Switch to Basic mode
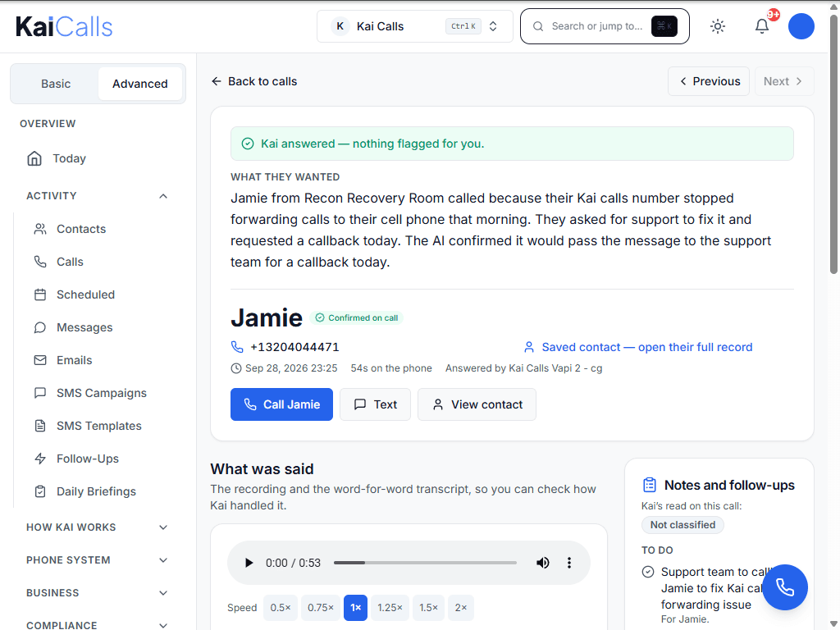The width and height of the screenshot is (840, 630). (x=56, y=84)
